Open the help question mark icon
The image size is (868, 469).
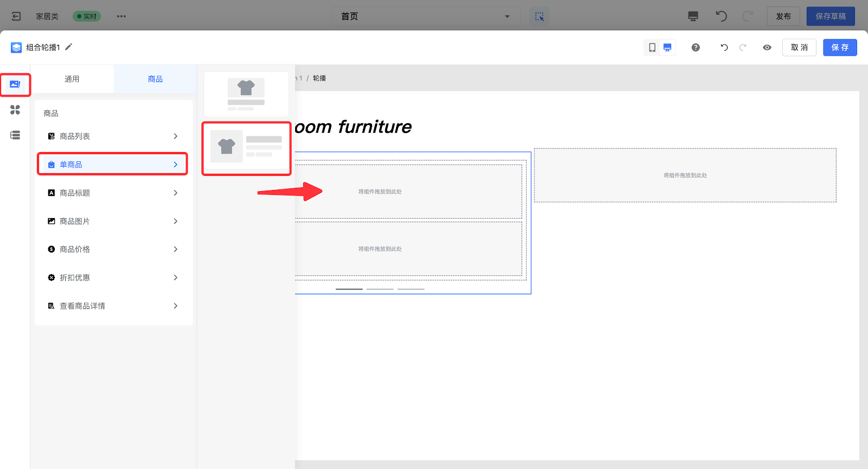pos(695,48)
